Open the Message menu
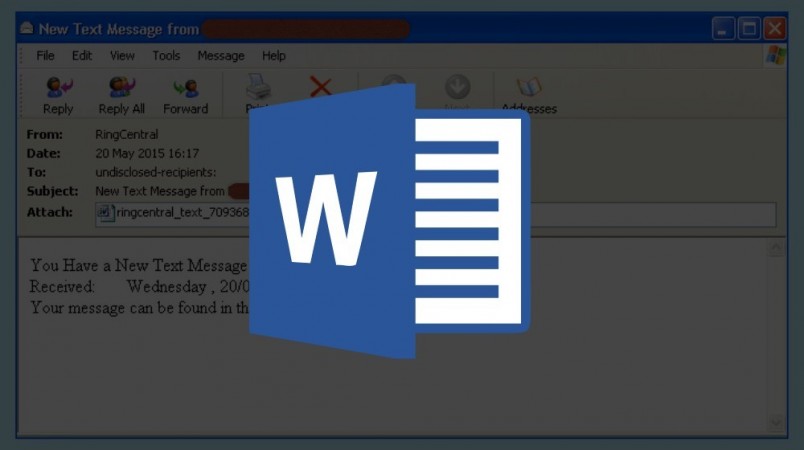This screenshot has width=804, height=450. pyautogui.click(x=221, y=56)
